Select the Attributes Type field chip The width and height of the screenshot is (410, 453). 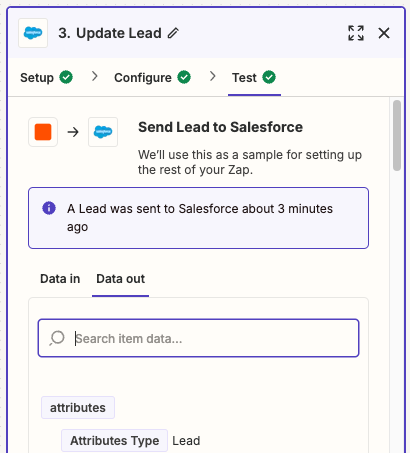(x=114, y=440)
